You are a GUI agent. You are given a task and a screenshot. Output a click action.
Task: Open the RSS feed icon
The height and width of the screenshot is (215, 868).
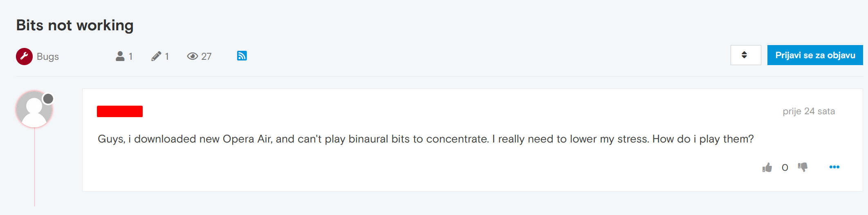[x=242, y=56]
